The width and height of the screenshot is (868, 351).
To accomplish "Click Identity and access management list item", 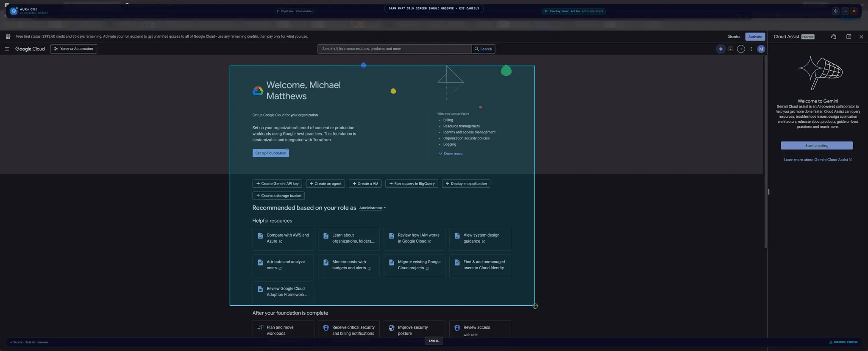I will coord(469,132).
